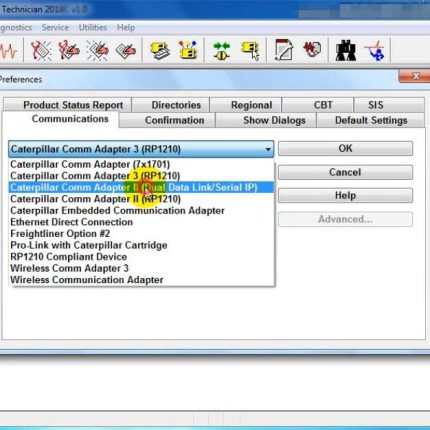Choose Ethernet Direct Connection option

point(141,222)
